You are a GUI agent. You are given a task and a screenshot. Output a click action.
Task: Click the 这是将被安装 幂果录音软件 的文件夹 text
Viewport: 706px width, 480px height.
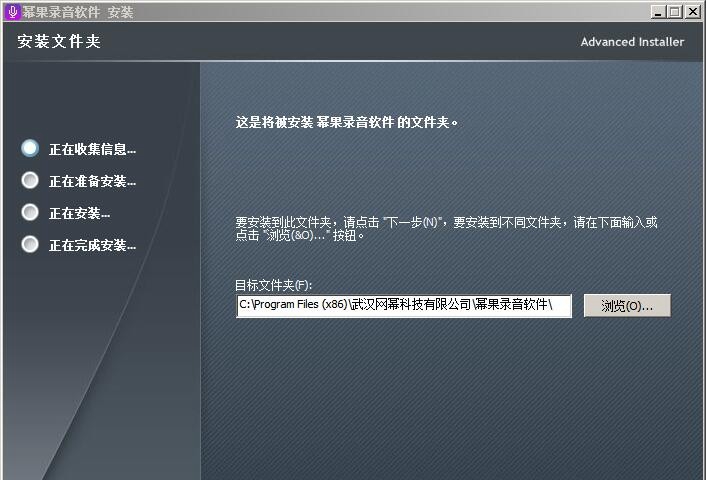pyautogui.click(x=347, y=122)
